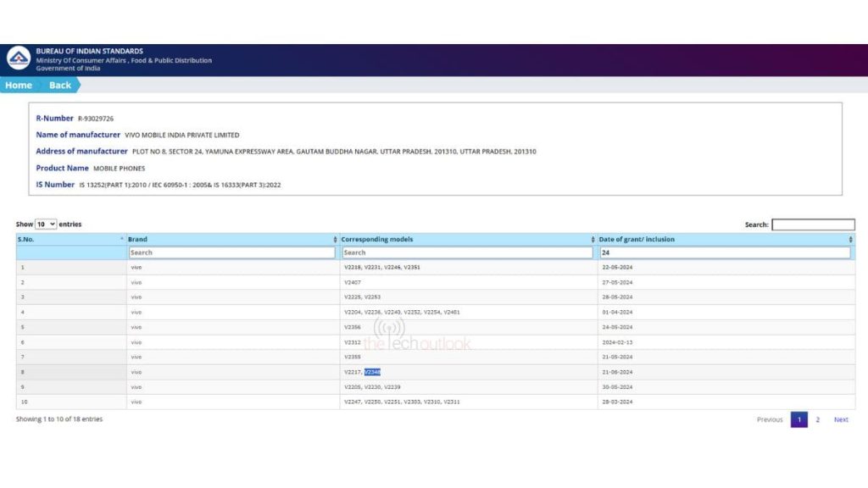Click the Back breadcrumb button
The image size is (868, 488).
pyautogui.click(x=60, y=86)
